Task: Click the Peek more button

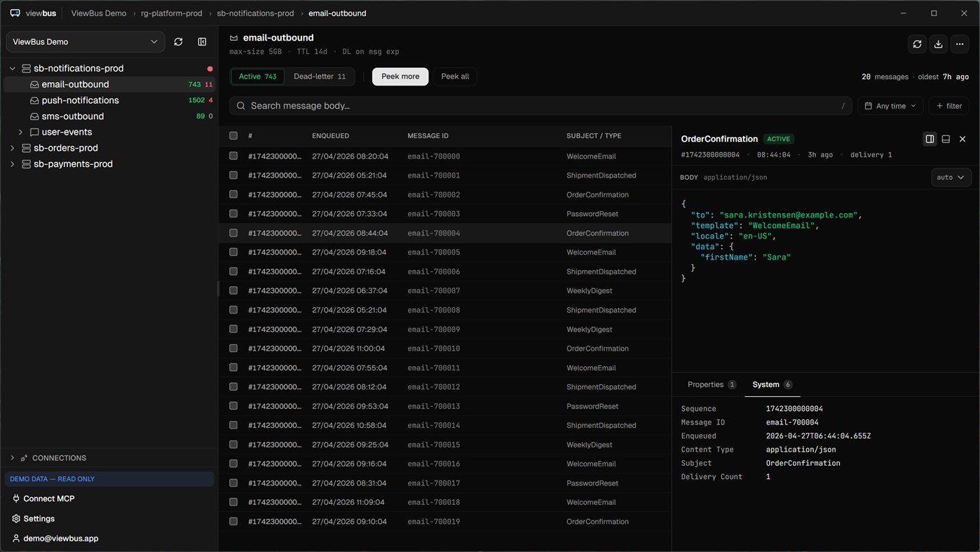Action: point(400,76)
